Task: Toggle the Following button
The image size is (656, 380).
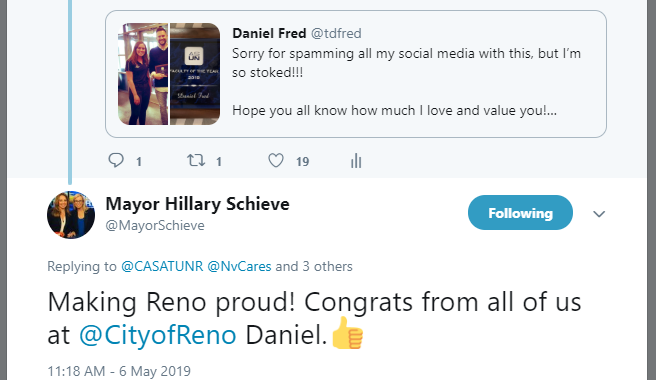Action: coord(520,213)
